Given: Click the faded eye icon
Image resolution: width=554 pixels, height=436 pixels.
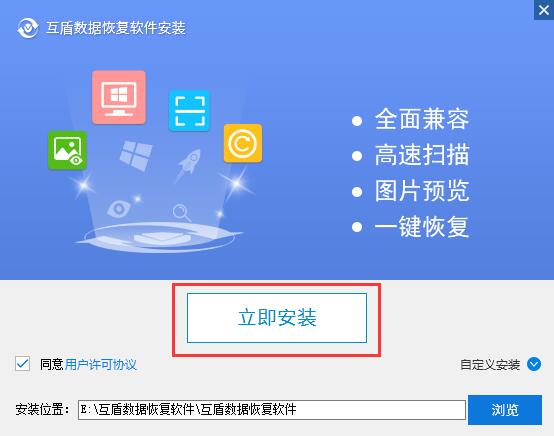Looking at the screenshot, I should [x=118, y=208].
